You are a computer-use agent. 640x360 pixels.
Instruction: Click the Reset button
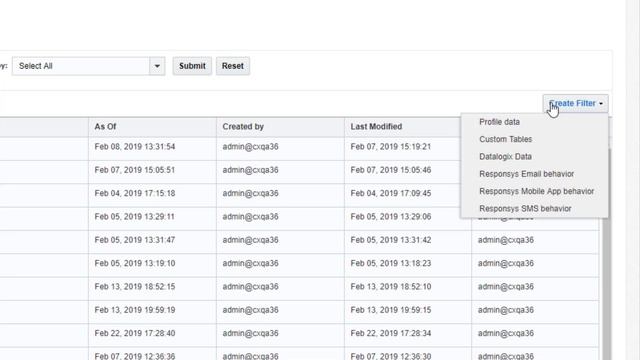(x=233, y=66)
